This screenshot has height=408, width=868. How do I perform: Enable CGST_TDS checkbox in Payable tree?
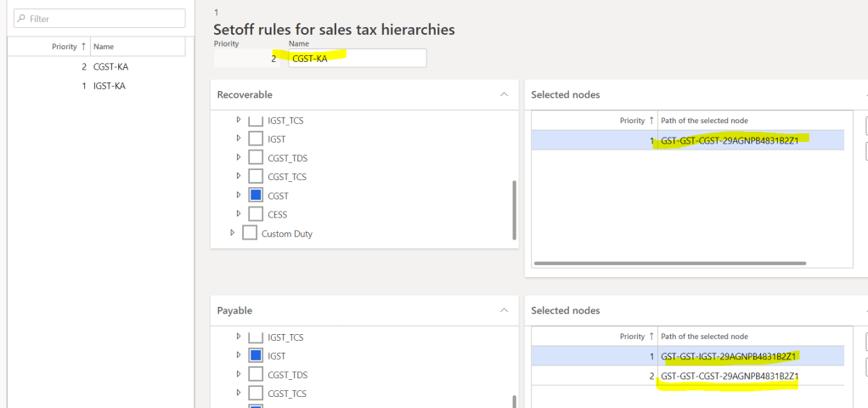coord(256,375)
